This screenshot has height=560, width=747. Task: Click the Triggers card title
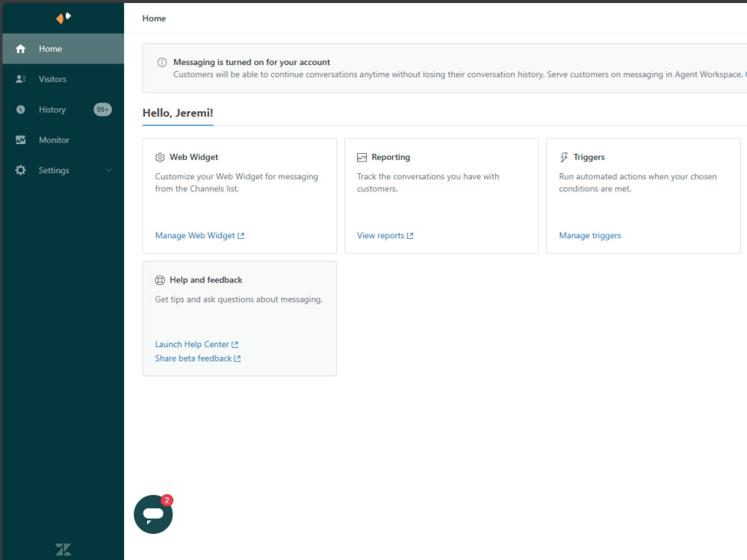click(589, 157)
